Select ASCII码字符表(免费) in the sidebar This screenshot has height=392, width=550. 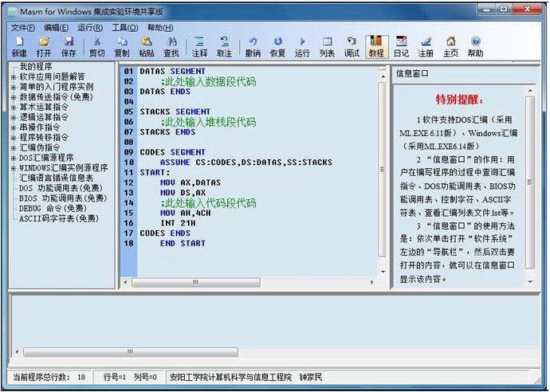pos(59,219)
